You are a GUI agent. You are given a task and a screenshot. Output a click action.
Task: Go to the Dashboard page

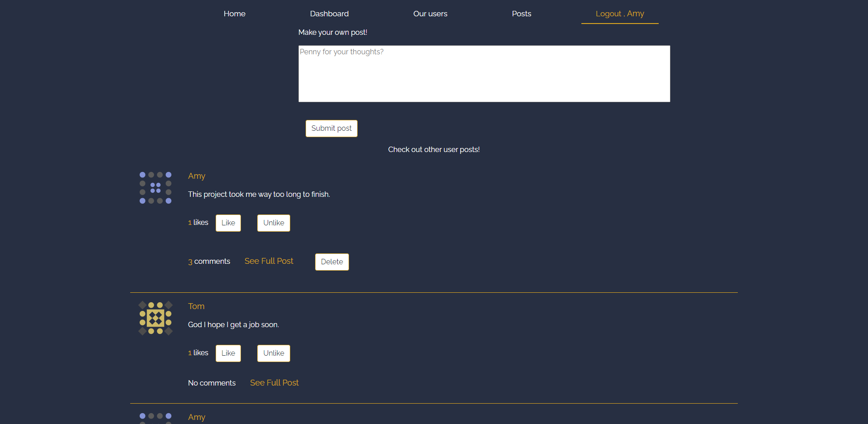point(329,14)
